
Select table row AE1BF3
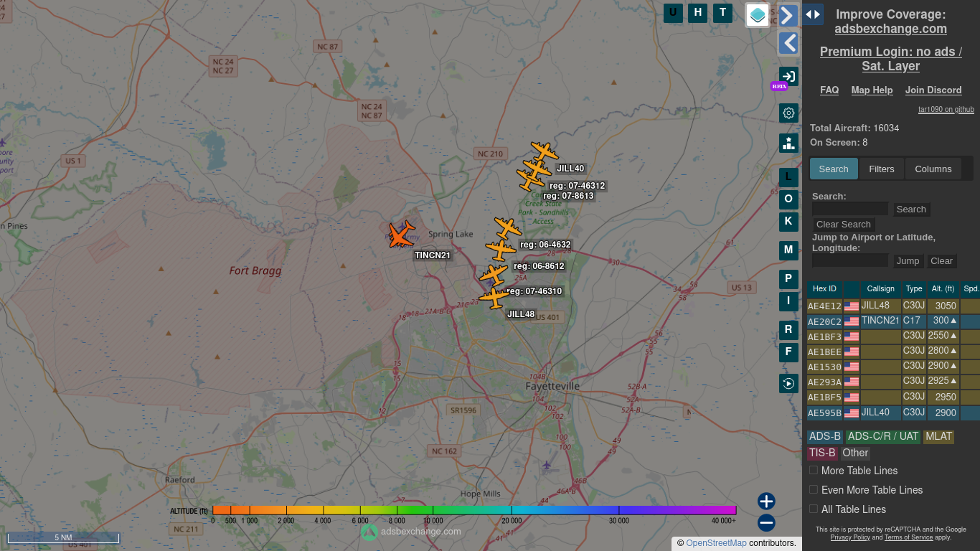coord(893,336)
